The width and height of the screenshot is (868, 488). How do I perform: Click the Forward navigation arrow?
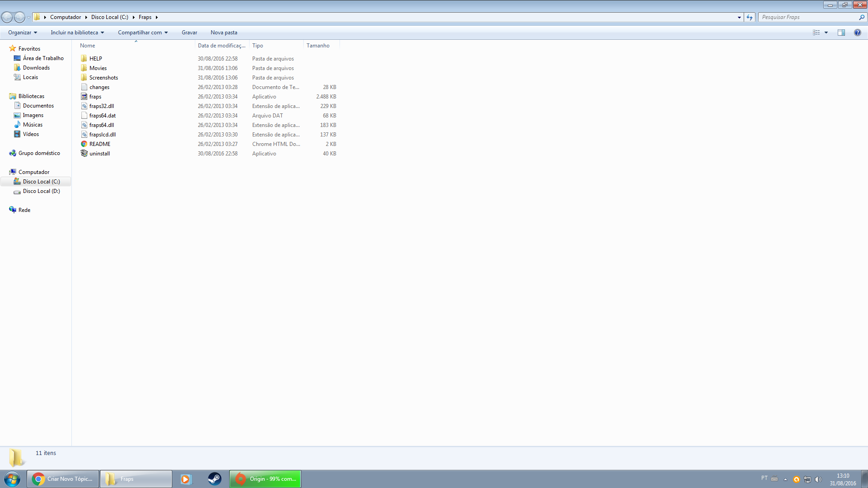[x=19, y=17]
